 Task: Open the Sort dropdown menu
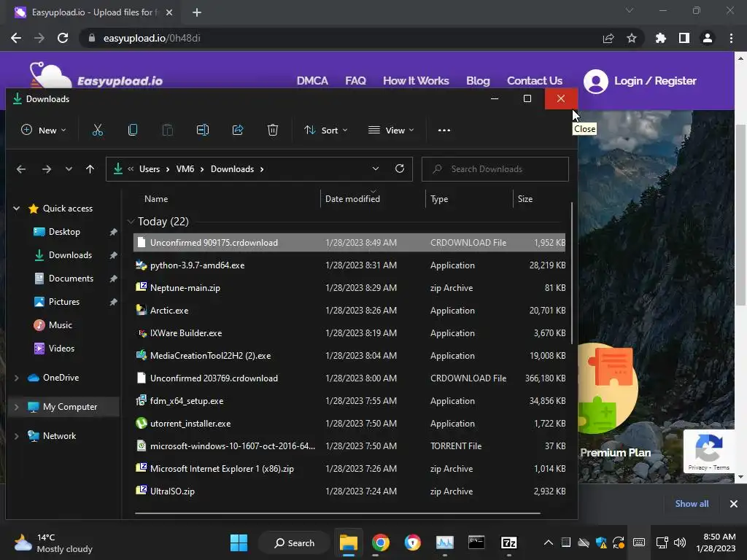coord(326,130)
